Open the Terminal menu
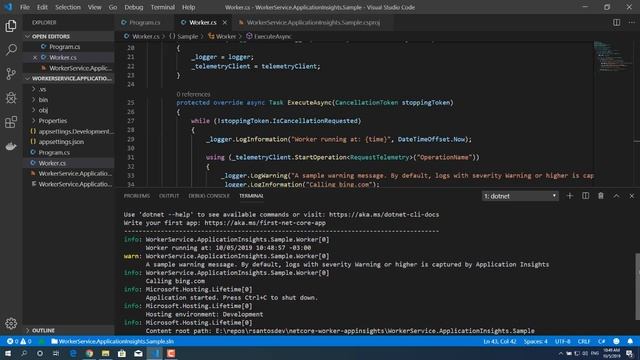640x360 pixels. pos(162,7)
